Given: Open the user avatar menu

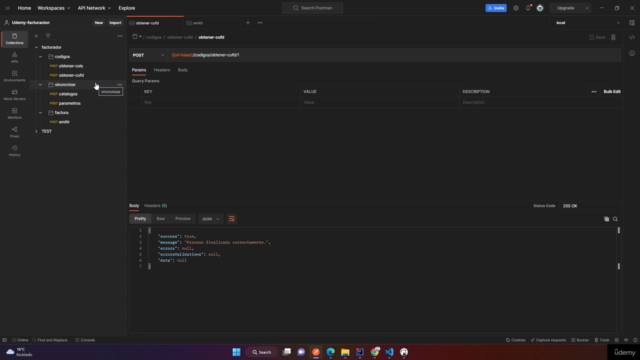Looking at the screenshot, I should [540, 8].
